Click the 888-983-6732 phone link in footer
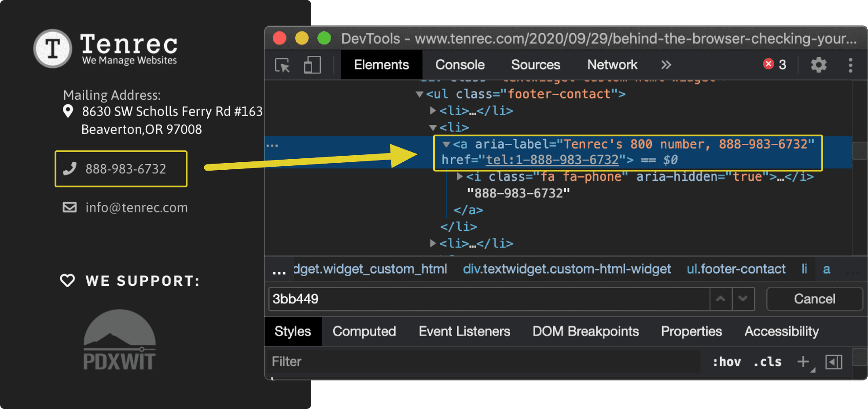Image resolution: width=868 pixels, height=409 pixels. pyautogui.click(x=126, y=169)
